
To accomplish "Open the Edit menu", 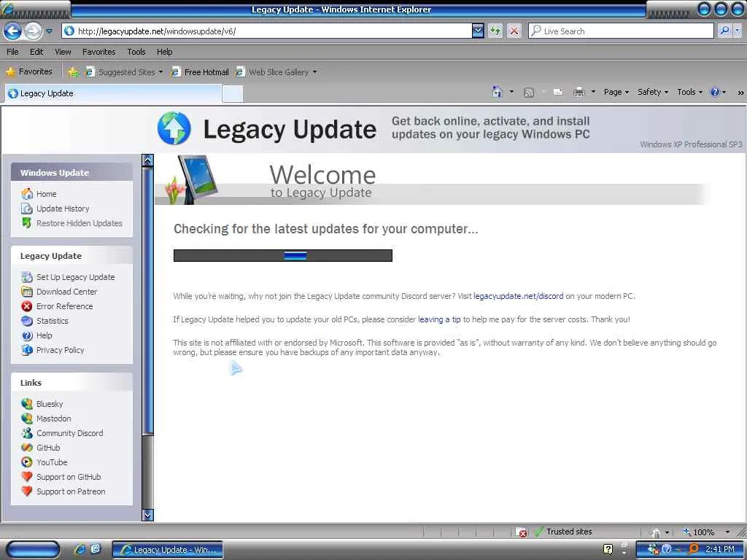I will [36, 52].
